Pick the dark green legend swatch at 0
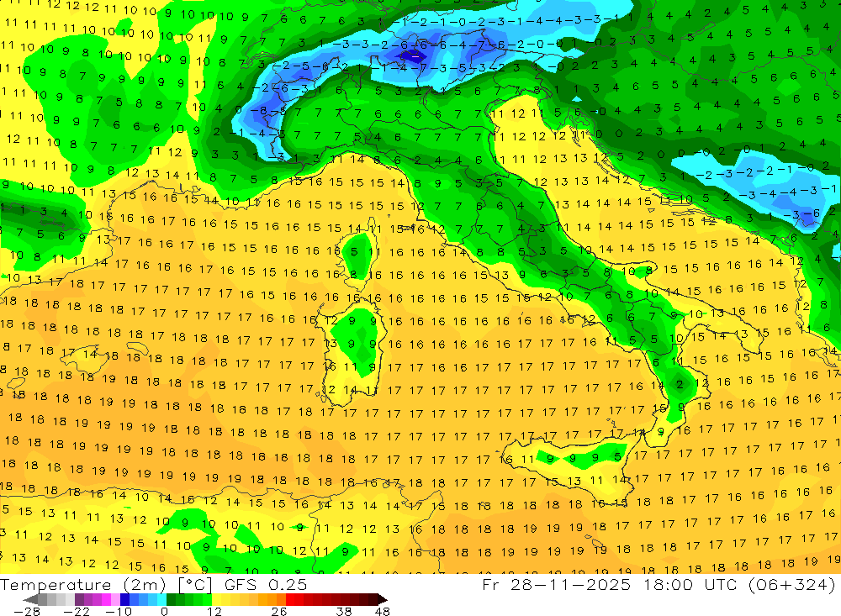Image resolution: width=841 pixels, height=616 pixels. 171,599
